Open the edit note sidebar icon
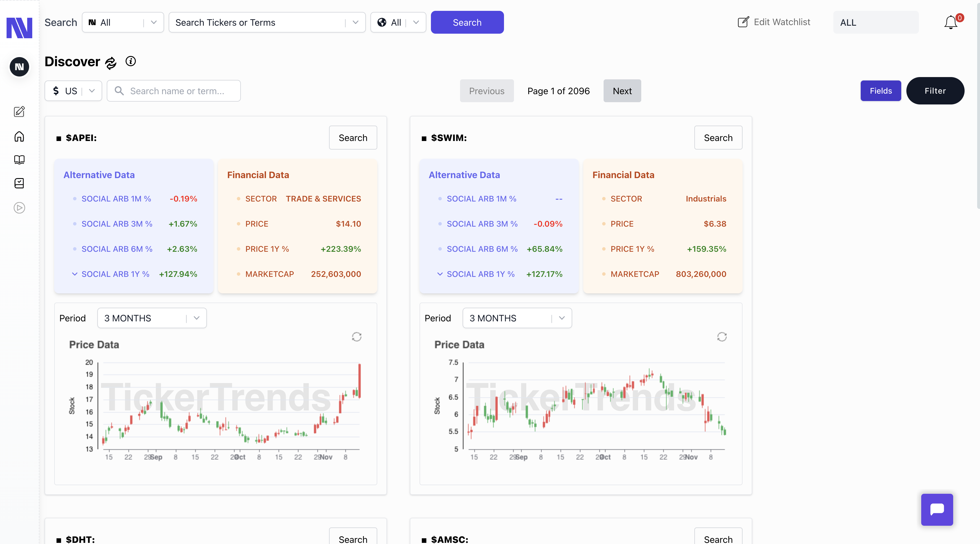 [x=19, y=112]
